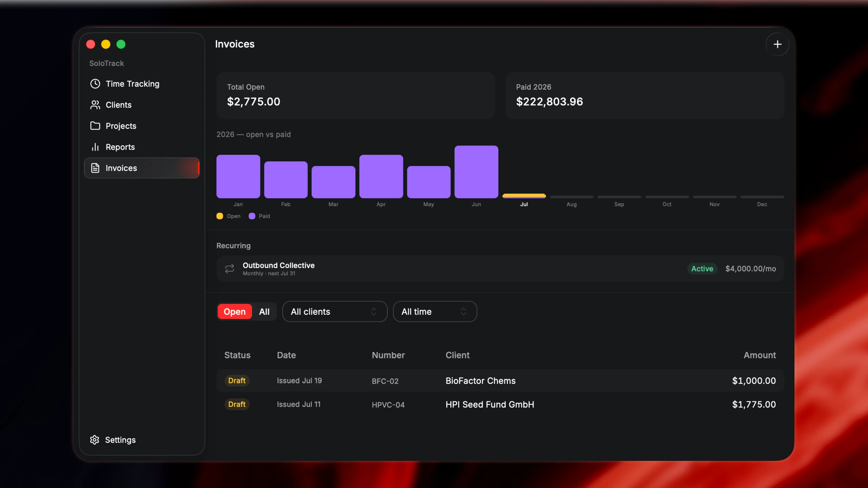This screenshot has width=868, height=488.
Task: Open the BioFactor Chems invoice row
Action: 500,381
